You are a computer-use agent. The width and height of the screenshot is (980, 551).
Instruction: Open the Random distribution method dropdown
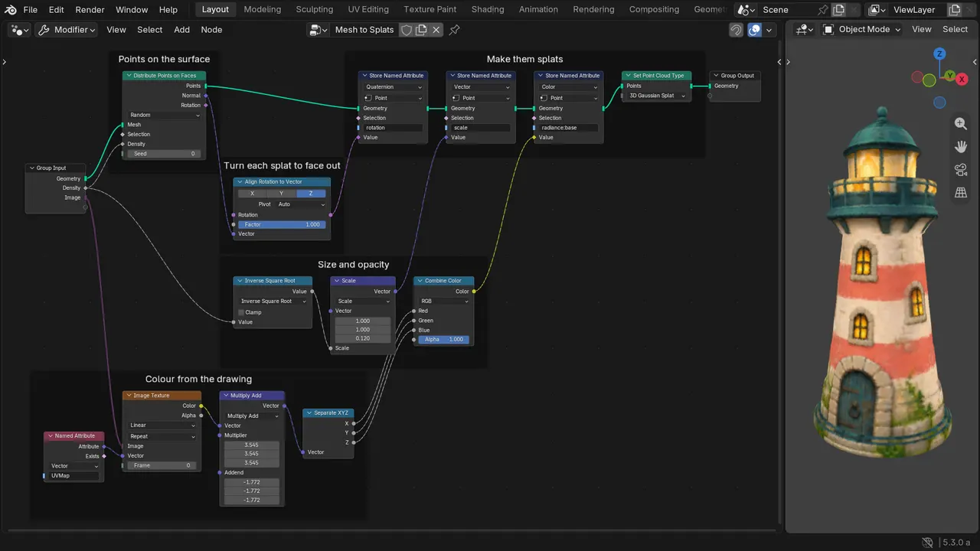165,115
